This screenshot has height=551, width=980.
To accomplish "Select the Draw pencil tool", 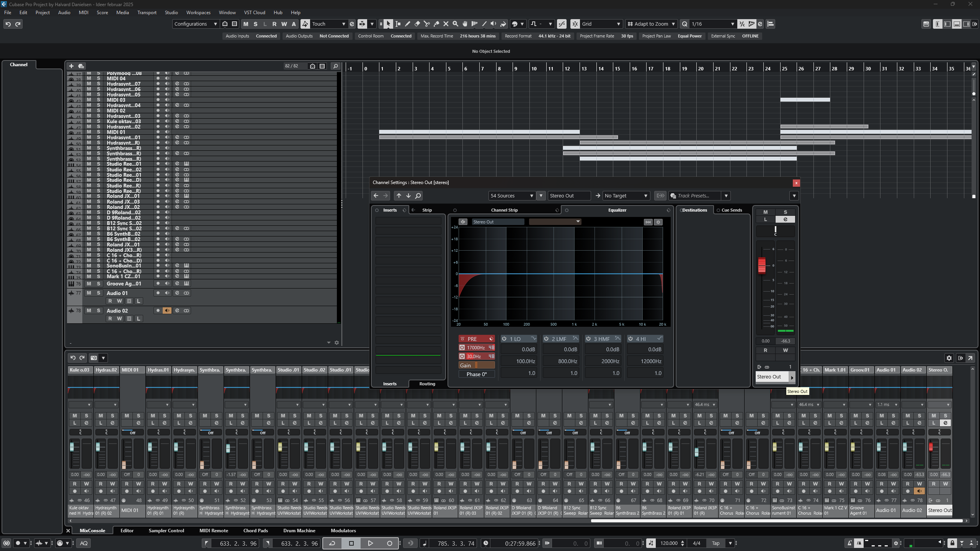I will (407, 24).
